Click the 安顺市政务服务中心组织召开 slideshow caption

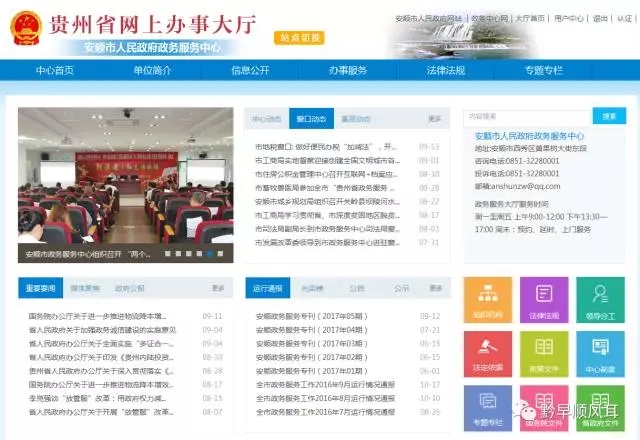pos(88,254)
